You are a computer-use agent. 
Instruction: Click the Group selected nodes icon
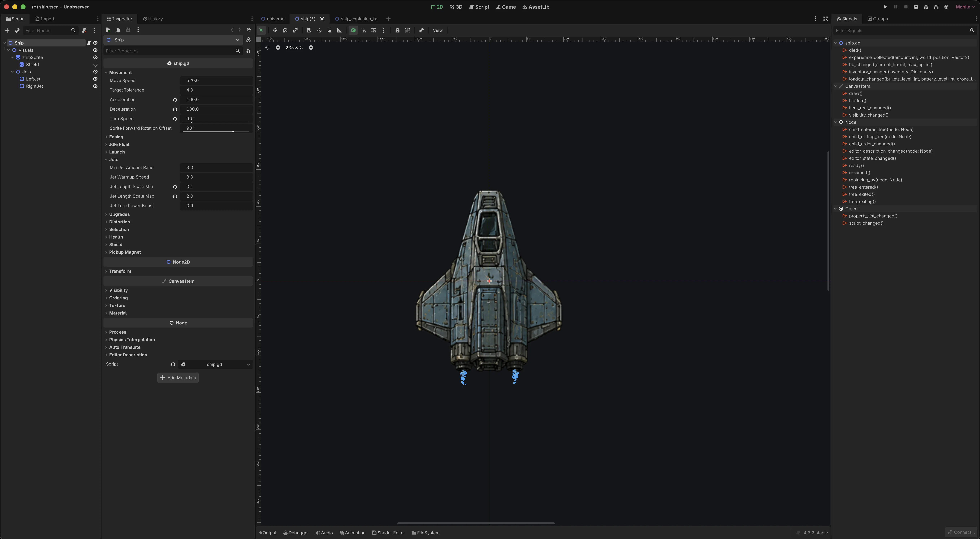pyautogui.click(x=407, y=30)
